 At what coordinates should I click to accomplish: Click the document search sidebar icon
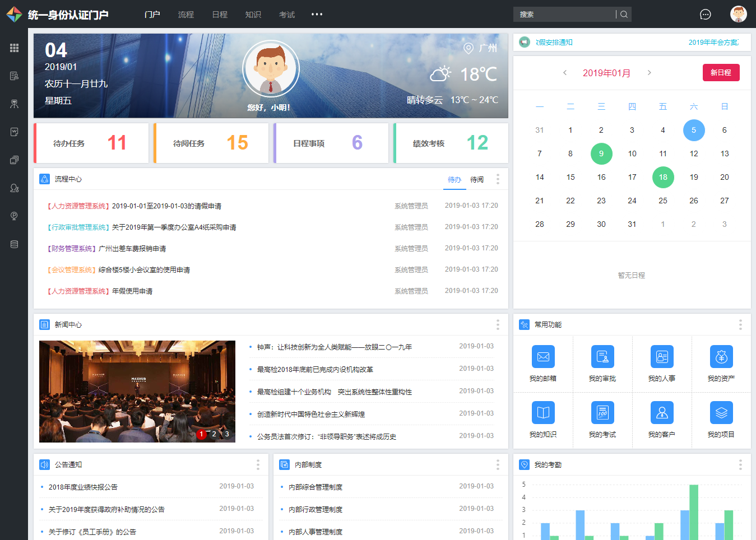click(14, 76)
